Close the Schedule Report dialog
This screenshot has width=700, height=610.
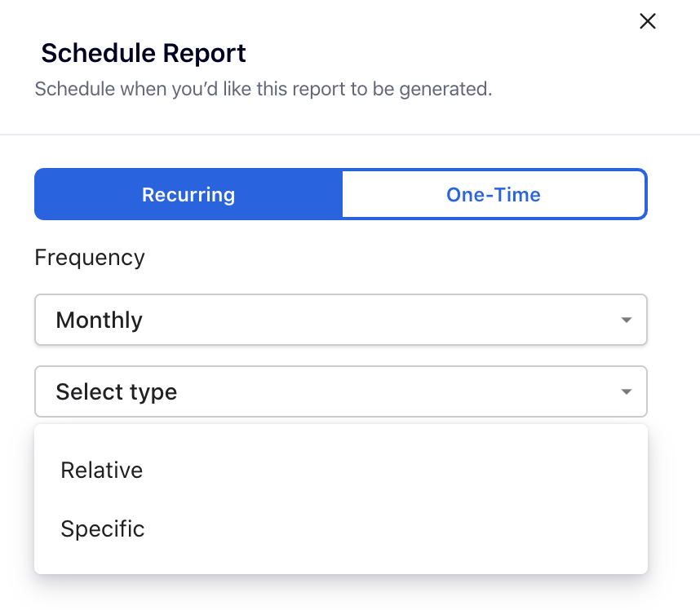tap(647, 21)
